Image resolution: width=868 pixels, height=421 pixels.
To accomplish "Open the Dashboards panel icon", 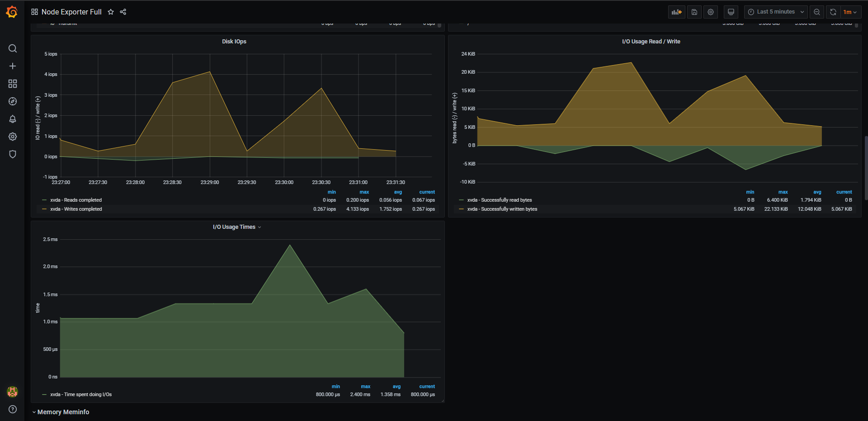I will (12, 84).
